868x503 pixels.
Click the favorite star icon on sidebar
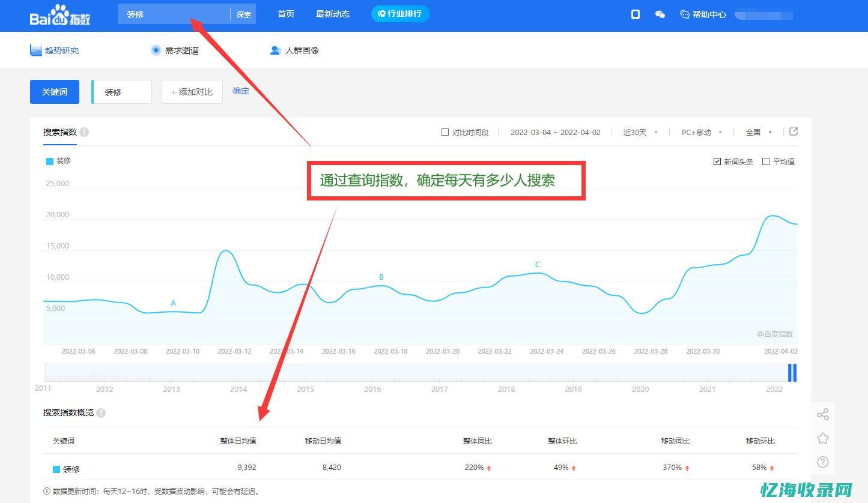click(823, 438)
